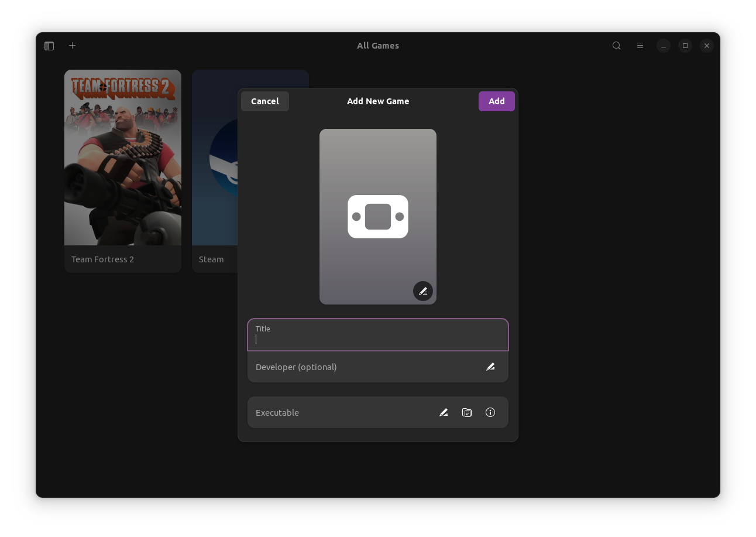Click the Developer row pencil icon
The image size is (756, 537).
[x=490, y=367]
